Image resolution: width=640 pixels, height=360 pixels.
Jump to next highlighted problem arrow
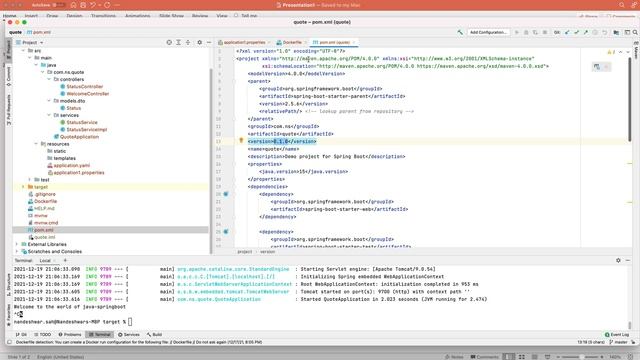point(628,52)
